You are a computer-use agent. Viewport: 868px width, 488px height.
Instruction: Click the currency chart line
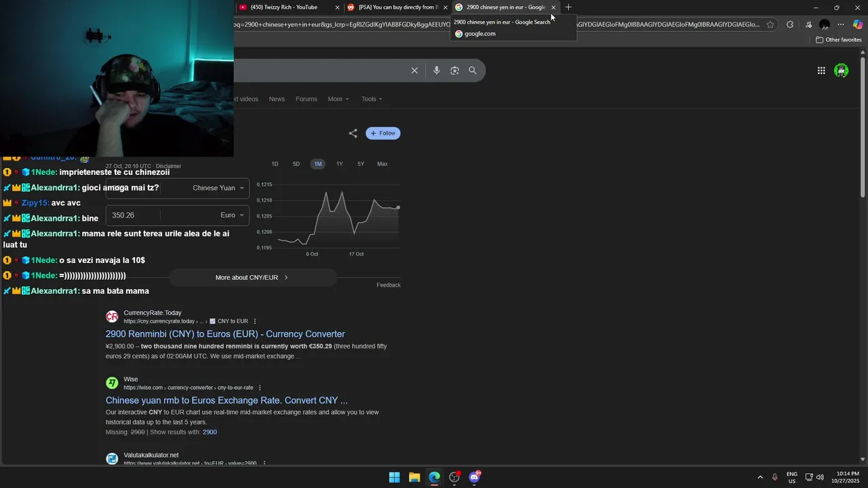(x=338, y=217)
